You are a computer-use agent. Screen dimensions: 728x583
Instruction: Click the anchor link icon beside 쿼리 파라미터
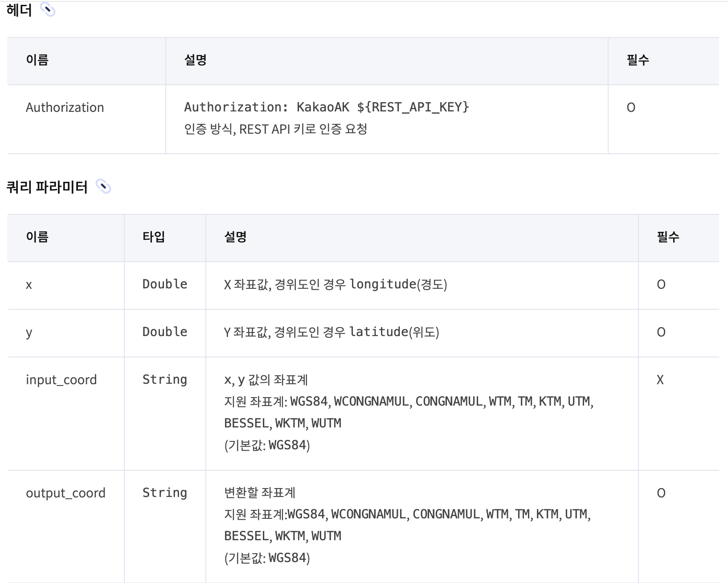[x=103, y=186]
